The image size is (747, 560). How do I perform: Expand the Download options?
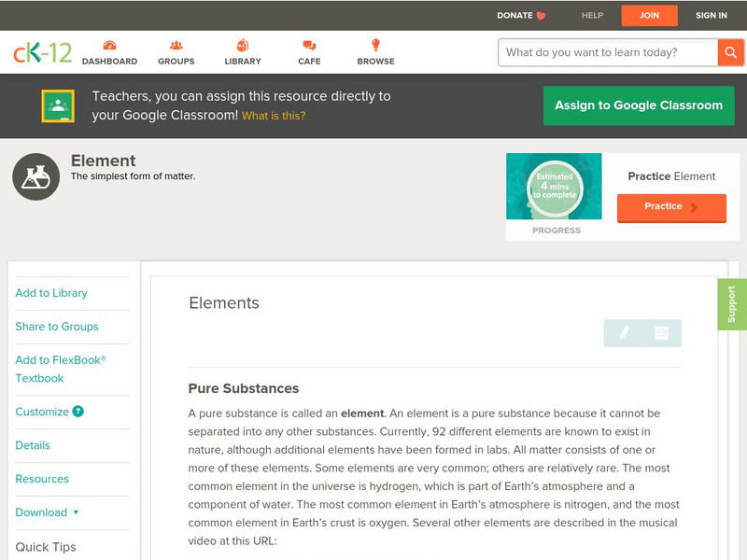pos(44,512)
